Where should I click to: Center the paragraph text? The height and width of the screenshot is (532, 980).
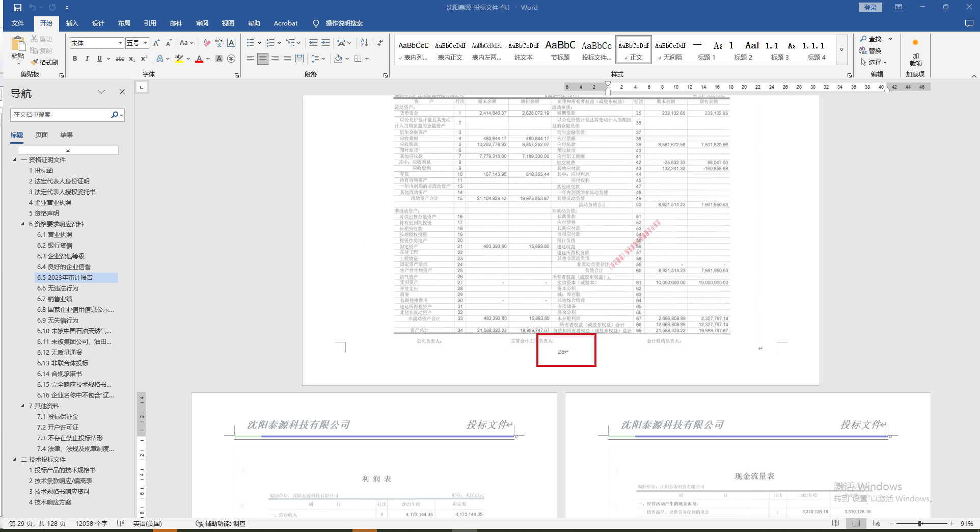coord(262,59)
